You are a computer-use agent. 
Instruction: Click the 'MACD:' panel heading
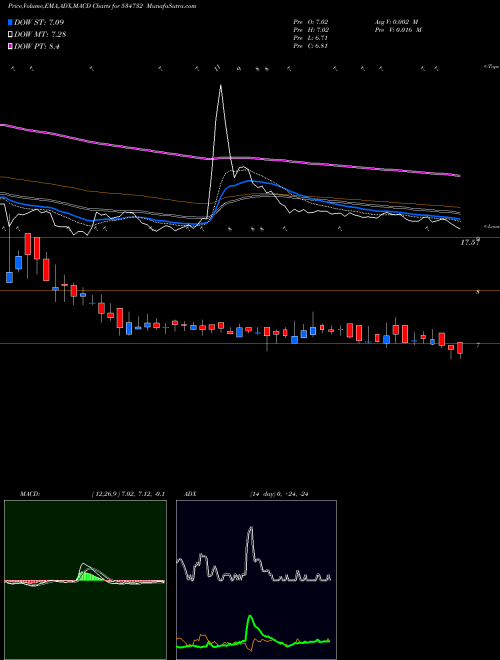[x=29, y=494]
